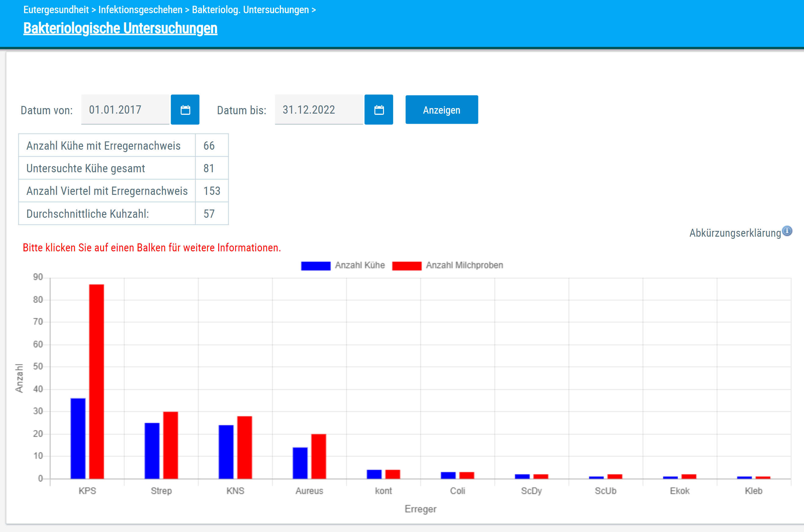804x532 pixels.
Task: Click the blue Aureus bar
Action: (300, 463)
